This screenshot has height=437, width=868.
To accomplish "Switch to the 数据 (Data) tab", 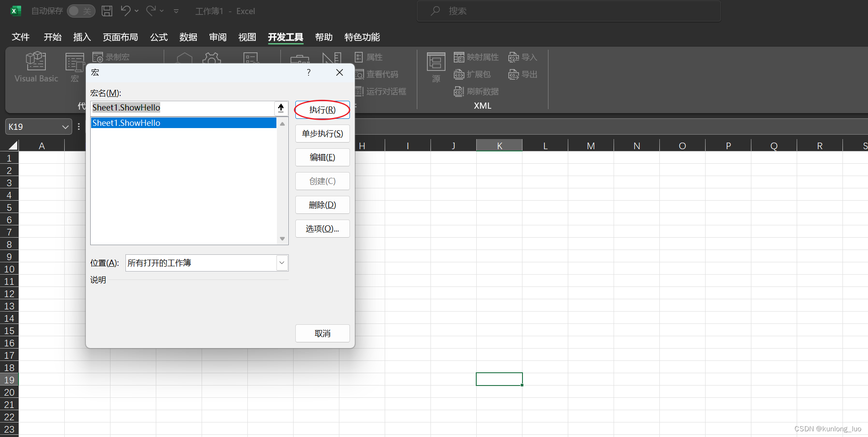I will (188, 37).
